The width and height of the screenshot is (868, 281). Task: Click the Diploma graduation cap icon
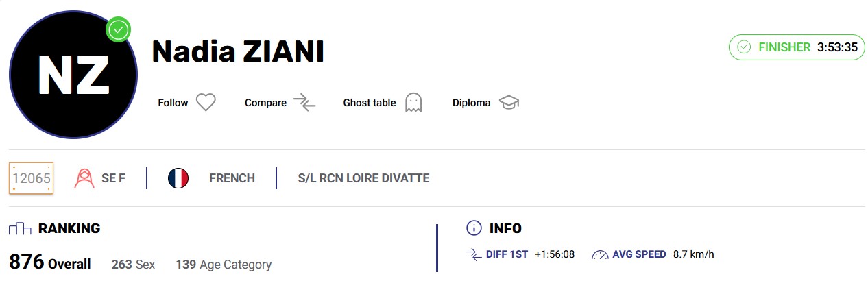[509, 103]
